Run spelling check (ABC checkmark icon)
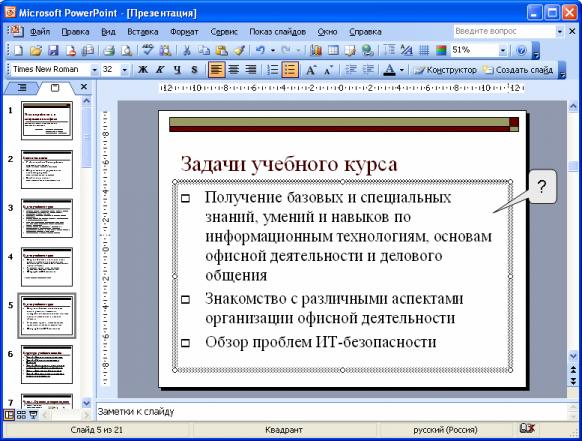The height and width of the screenshot is (441, 582). tap(148, 50)
